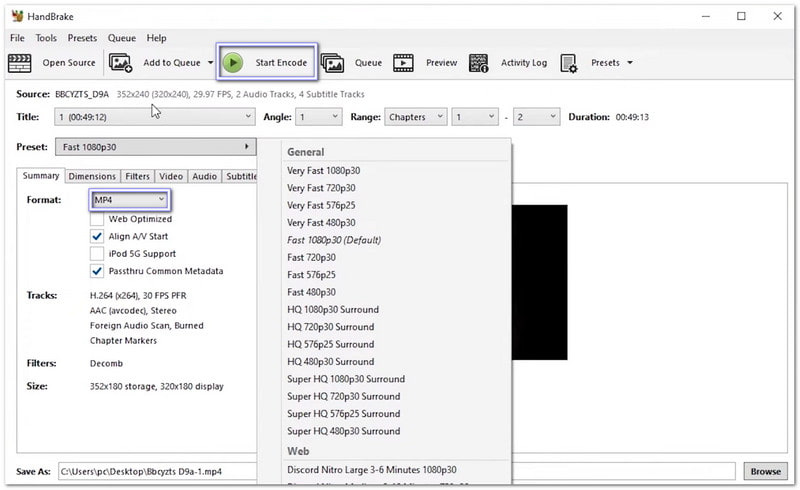Open the end chapter dropdown showing 2
Viewport: 800px width, 490px height.
(x=536, y=117)
